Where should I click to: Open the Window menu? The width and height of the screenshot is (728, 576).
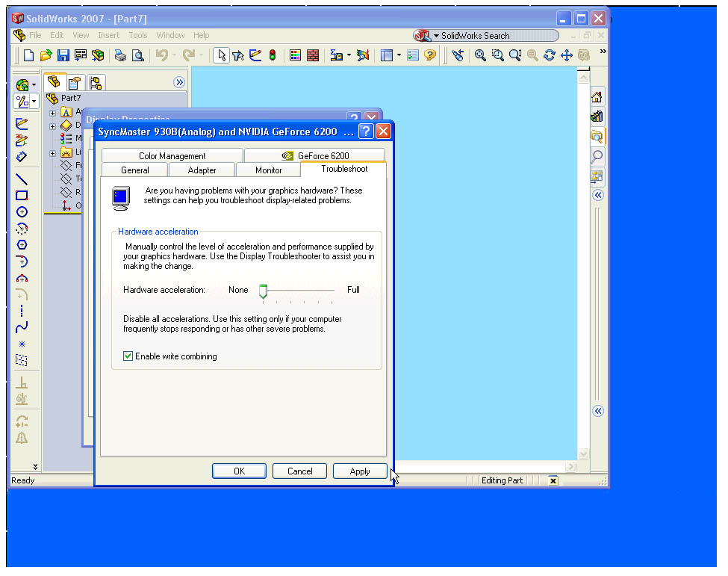click(170, 35)
